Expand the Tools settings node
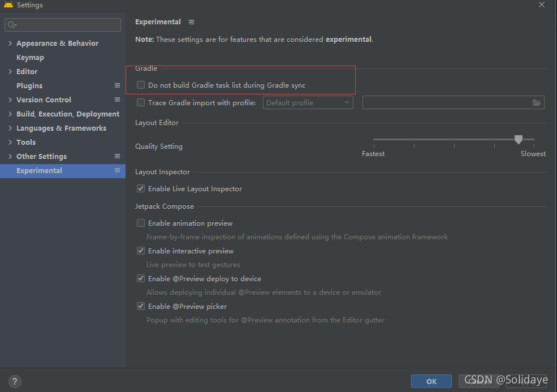 [x=10, y=142]
